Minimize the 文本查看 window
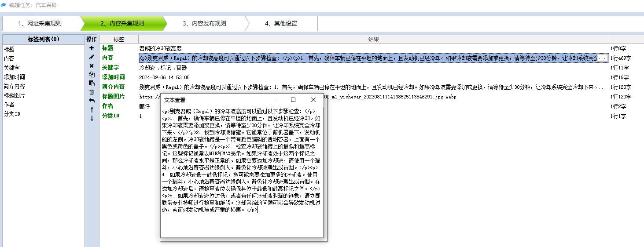This screenshot has height=247, width=644. pyautogui.click(x=273, y=100)
